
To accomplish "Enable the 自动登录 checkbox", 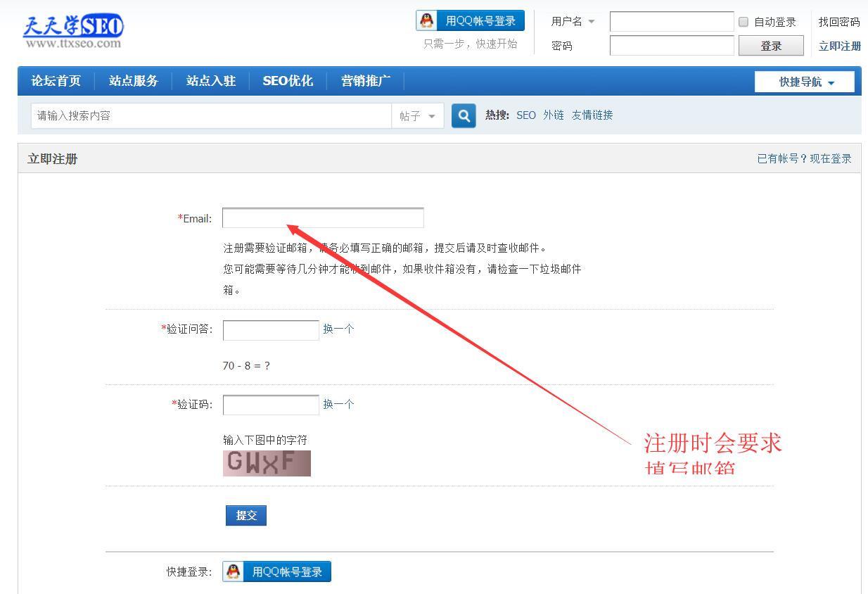I will [743, 22].
